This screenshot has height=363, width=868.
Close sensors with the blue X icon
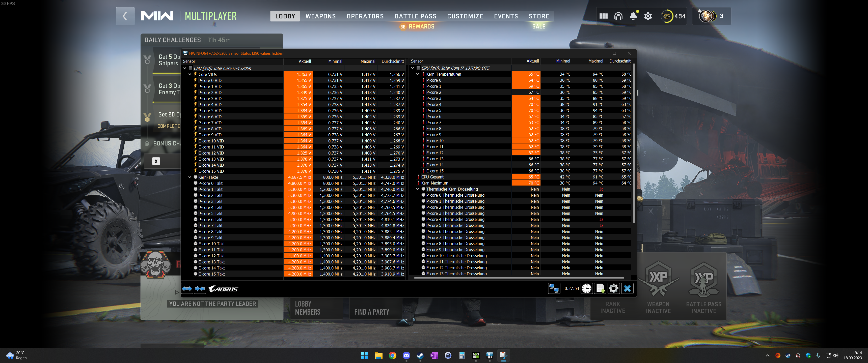[627, 289]
